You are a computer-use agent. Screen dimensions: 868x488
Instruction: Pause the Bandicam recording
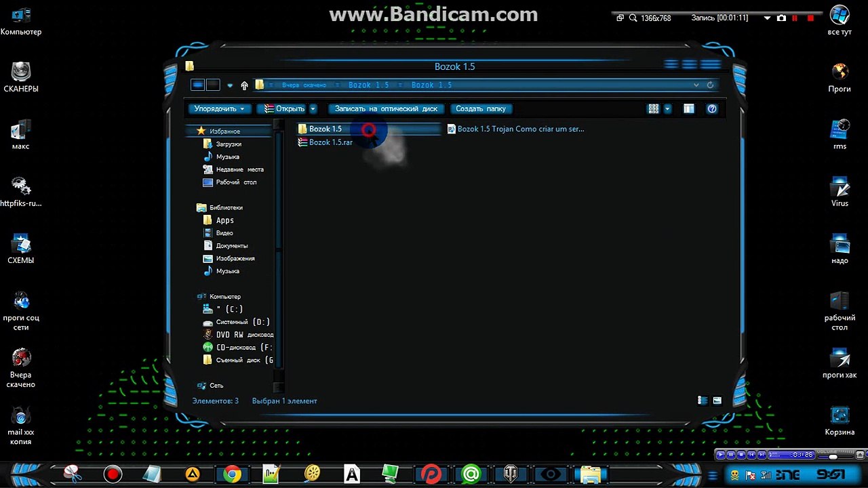[x=793, y=18]
